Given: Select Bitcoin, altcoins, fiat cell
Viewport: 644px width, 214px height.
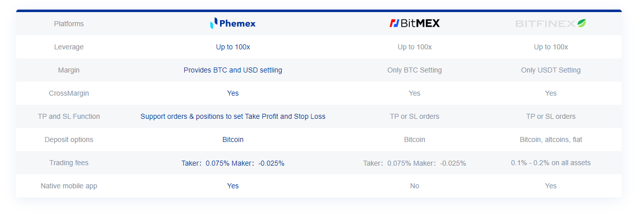Looking at the screenshot, I should coord(551,139).
